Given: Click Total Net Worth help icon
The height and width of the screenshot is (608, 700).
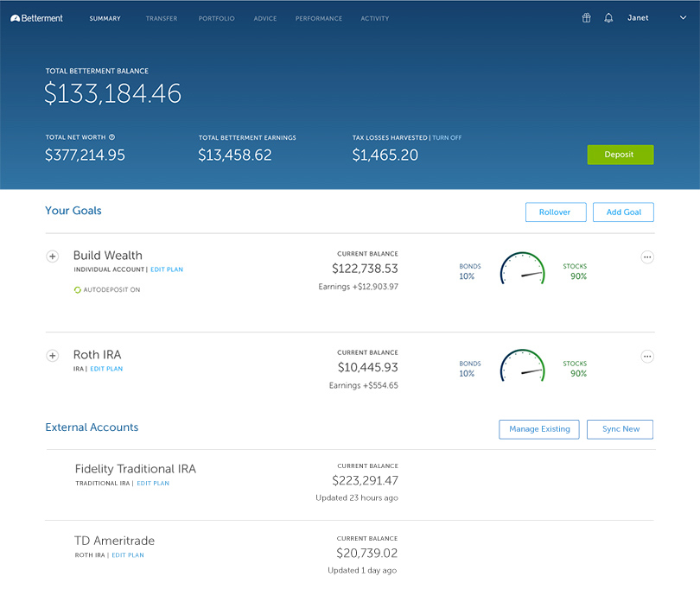Looking at the screenshot, I should [x=111, y=137].
